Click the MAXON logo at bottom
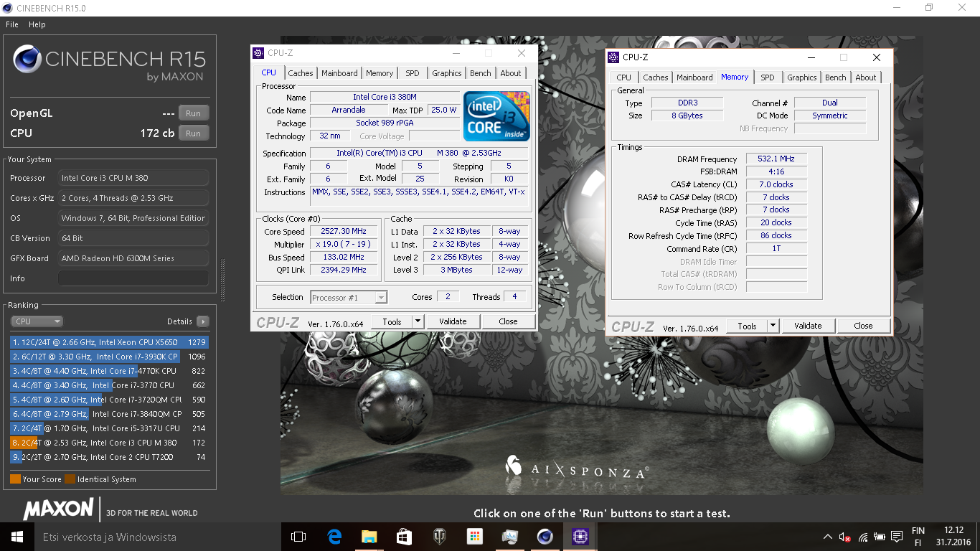This screenshot has height=551, width=980. click(59, 509)
